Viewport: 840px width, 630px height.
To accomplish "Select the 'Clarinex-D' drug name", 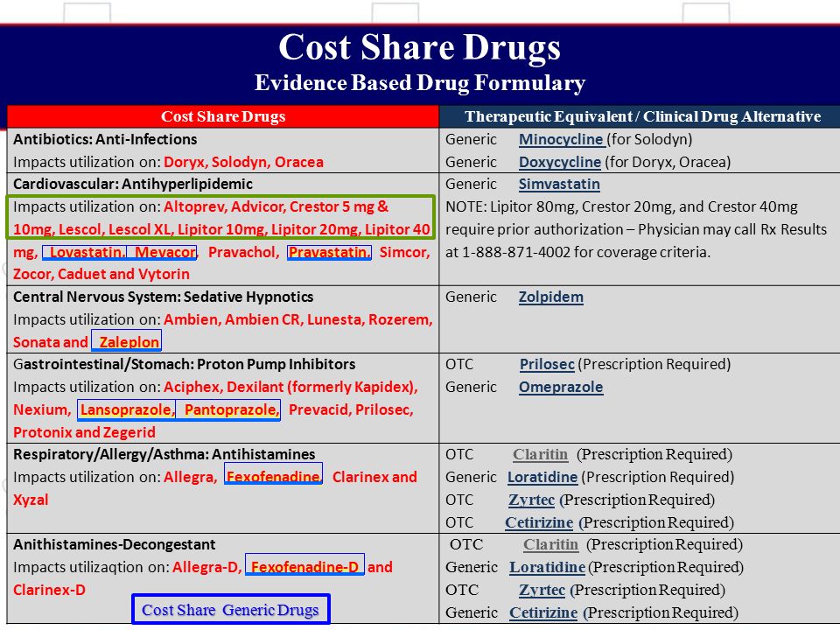I will click(x=49, y=591).
